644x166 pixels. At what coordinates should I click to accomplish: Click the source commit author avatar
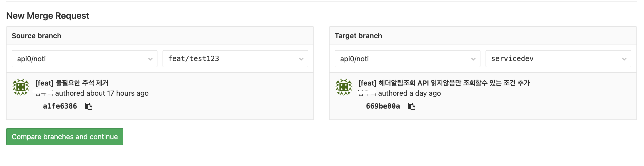click(x=21, y=87)
